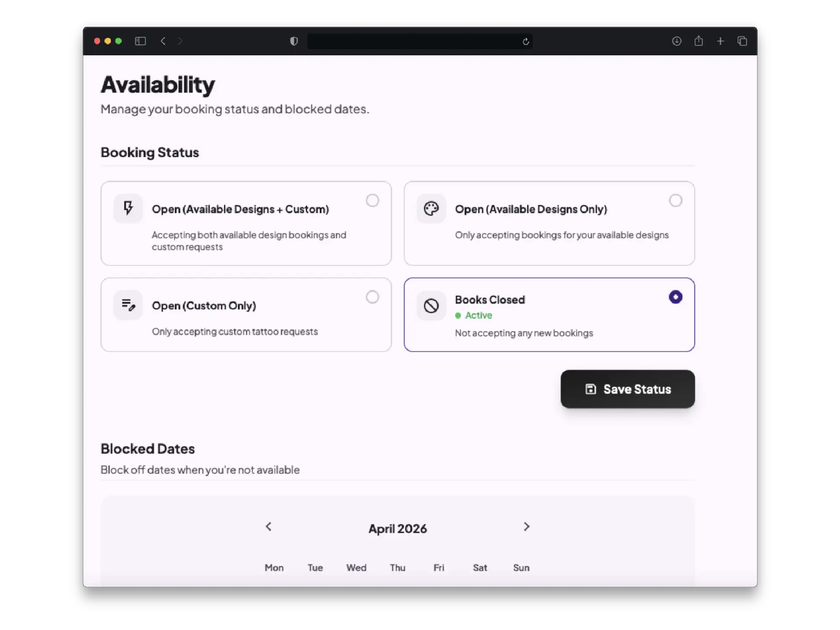Click the green Active status label
Viewport: 840px width, 630px height.
pyautogui.click(x=473, y=315)
